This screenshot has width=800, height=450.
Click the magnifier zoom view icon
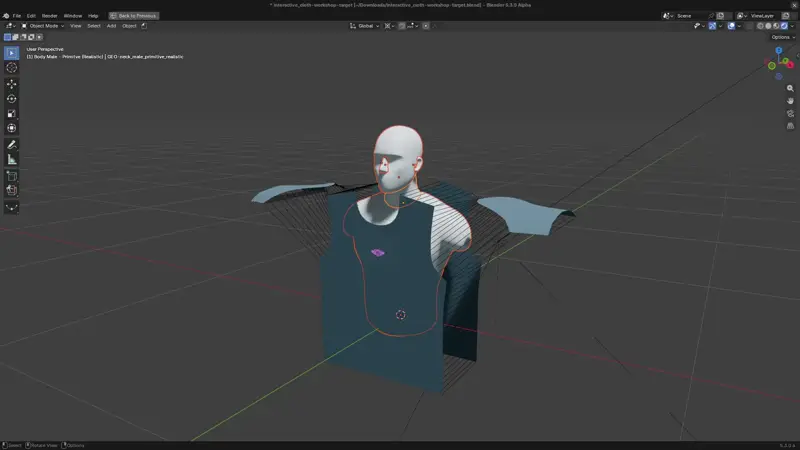pyautogui.click(x=790, y=88)
